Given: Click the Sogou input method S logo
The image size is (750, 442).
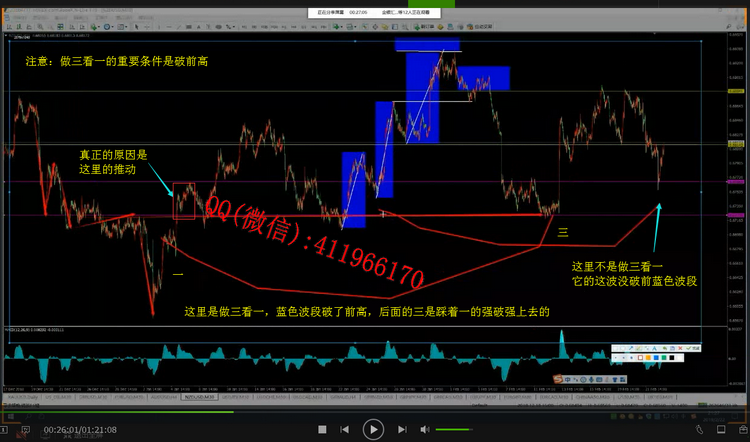Looking at the screenshot, I should point(558,379).
